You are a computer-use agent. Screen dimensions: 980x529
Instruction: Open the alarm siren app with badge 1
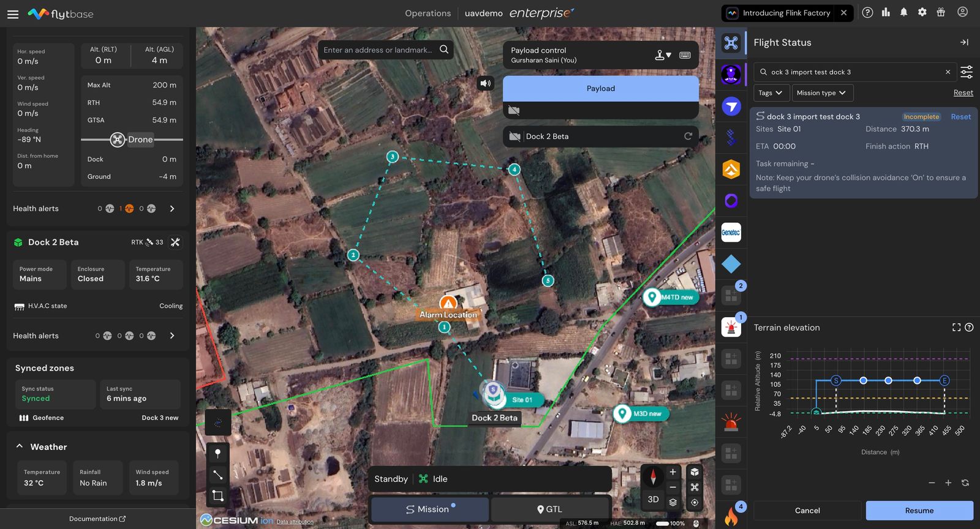pyautogui.click(x=731, y=328)
